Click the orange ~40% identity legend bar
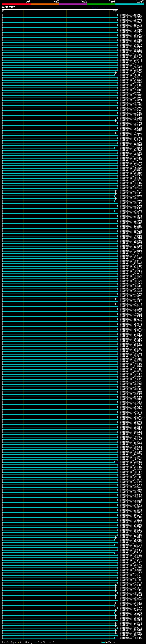The width and height of the screenshot is (146, 644). click(45, 4)
